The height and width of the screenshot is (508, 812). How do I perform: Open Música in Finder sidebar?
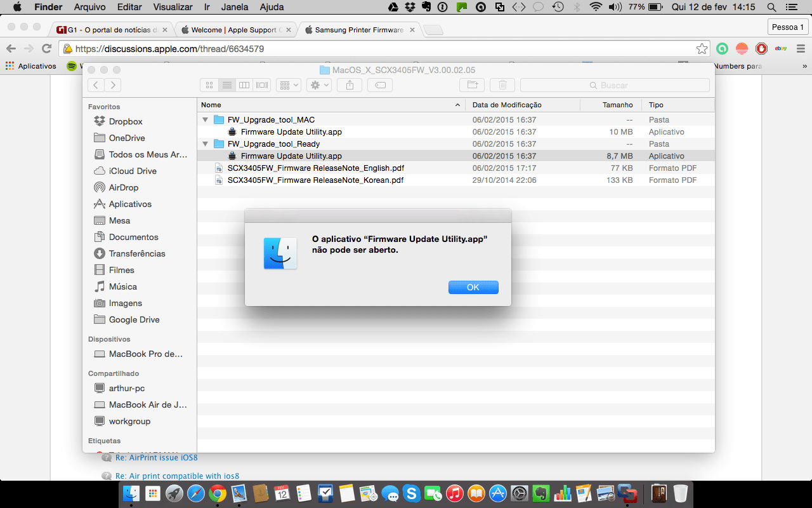point(122,286)
